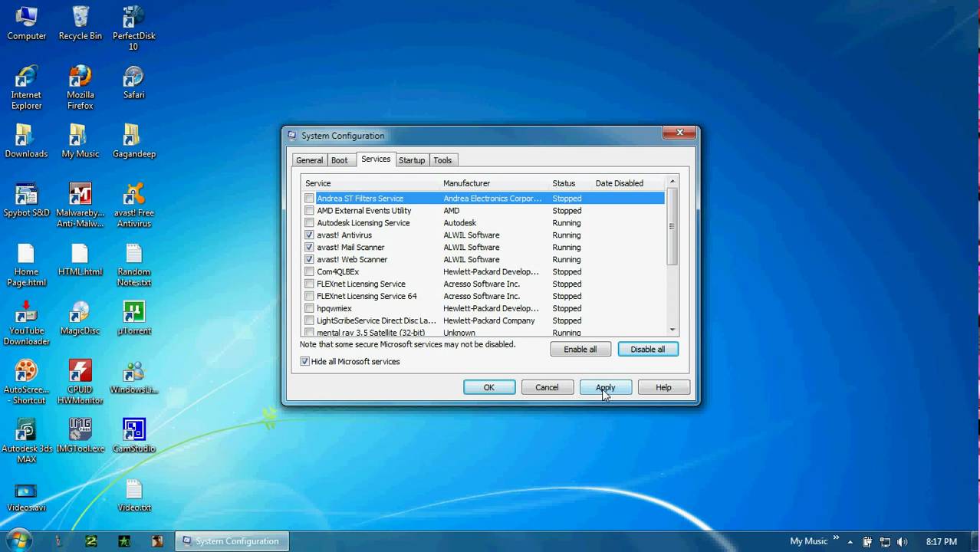The width and height of the screenshot is (980, 552).
Task: Select the Video.txt file icon
Action: (x=133, y=495)
